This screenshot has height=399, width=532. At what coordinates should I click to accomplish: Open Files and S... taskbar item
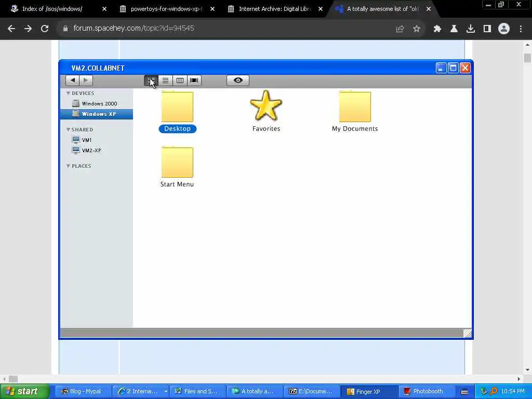(197, 392)
